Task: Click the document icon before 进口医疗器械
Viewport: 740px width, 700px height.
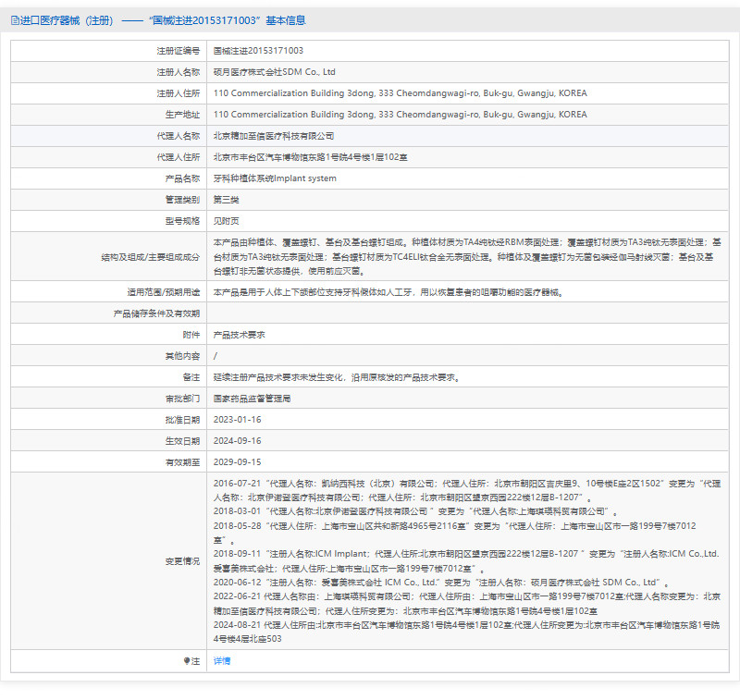Action: coord(16,20)
